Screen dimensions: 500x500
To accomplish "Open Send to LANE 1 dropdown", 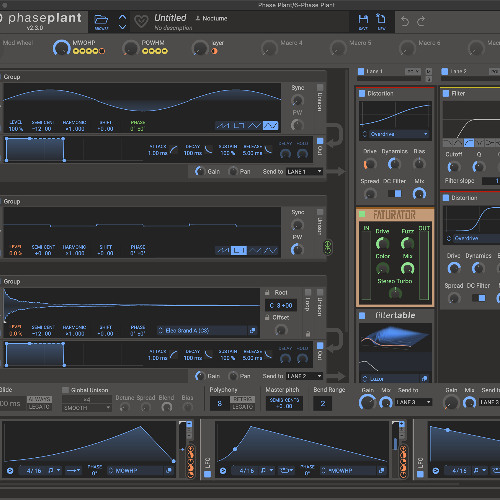I will click(x=304, y=171).
